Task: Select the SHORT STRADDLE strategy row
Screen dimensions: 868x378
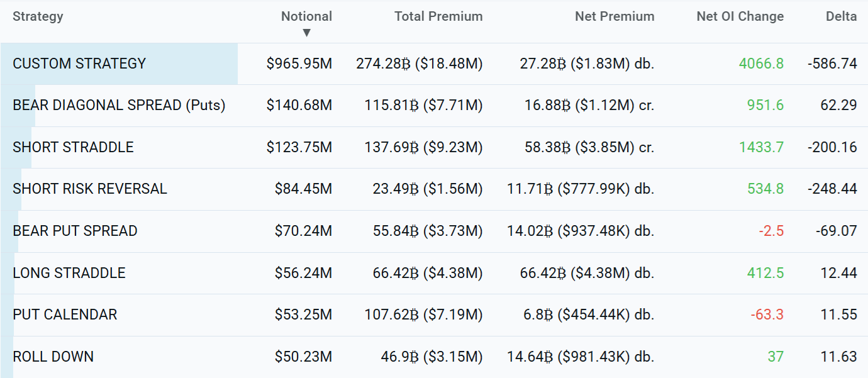Action: [x=72, y=147]
